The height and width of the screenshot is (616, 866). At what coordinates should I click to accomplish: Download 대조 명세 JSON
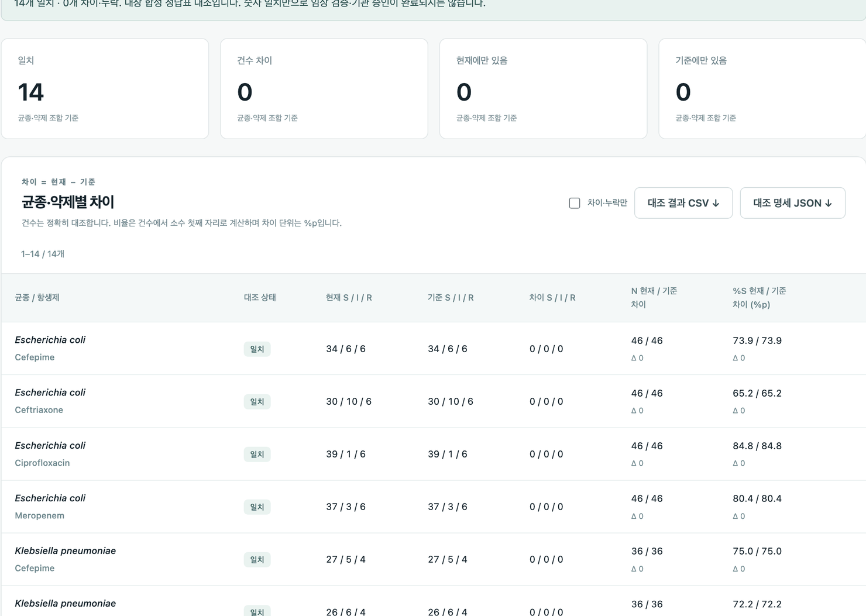(792, 203)
